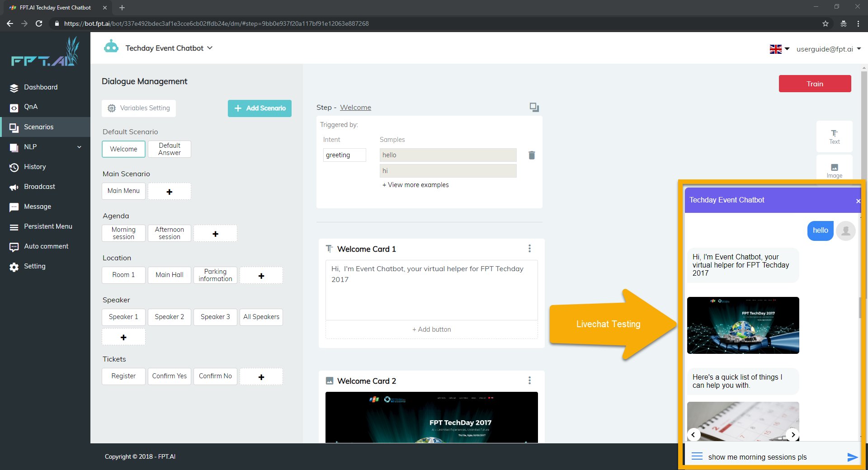Add a new step to Speaker
This screenshot has width=868, height=470.
coord(123,337)
